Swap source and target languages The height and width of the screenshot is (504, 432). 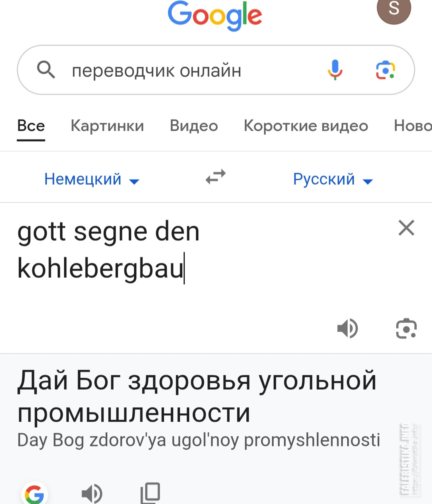coord(216,177)
